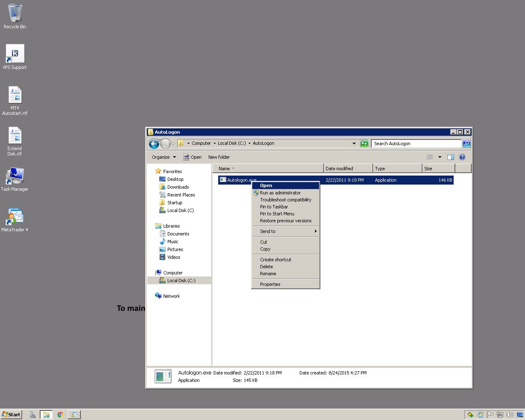
Task: Expand the address bar history dropdown
Action: (354, 144)
